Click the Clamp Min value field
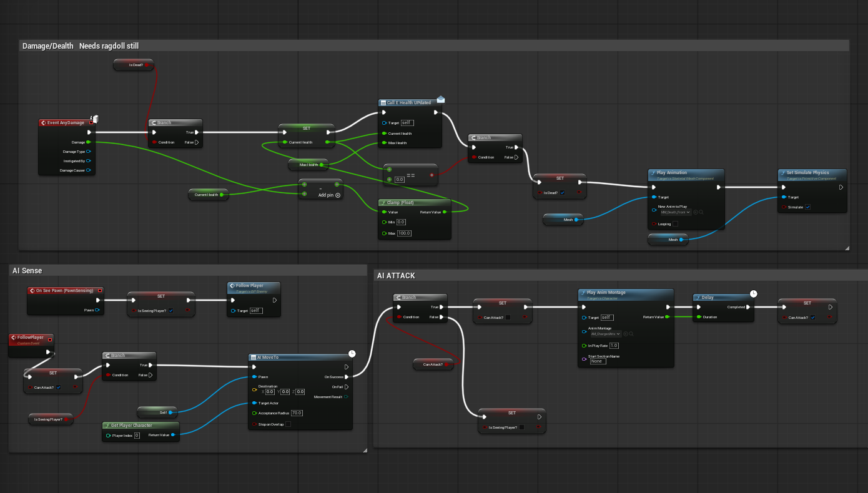 (x=401, y=222)
